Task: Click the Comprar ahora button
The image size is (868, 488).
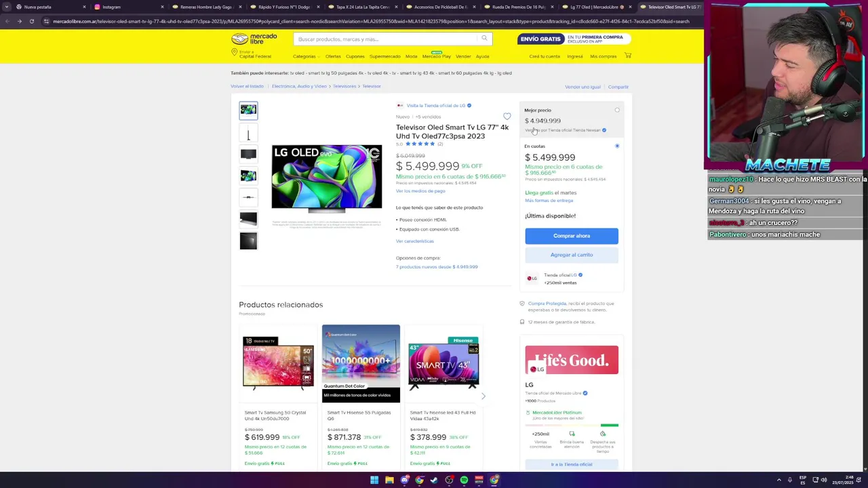Action: 572,236
